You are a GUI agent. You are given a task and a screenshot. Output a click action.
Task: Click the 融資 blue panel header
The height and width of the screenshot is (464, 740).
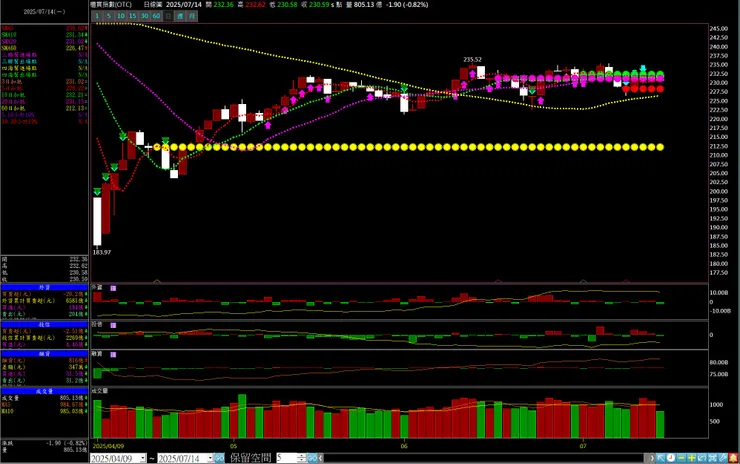pyautogui.click(x=44, y=354)
